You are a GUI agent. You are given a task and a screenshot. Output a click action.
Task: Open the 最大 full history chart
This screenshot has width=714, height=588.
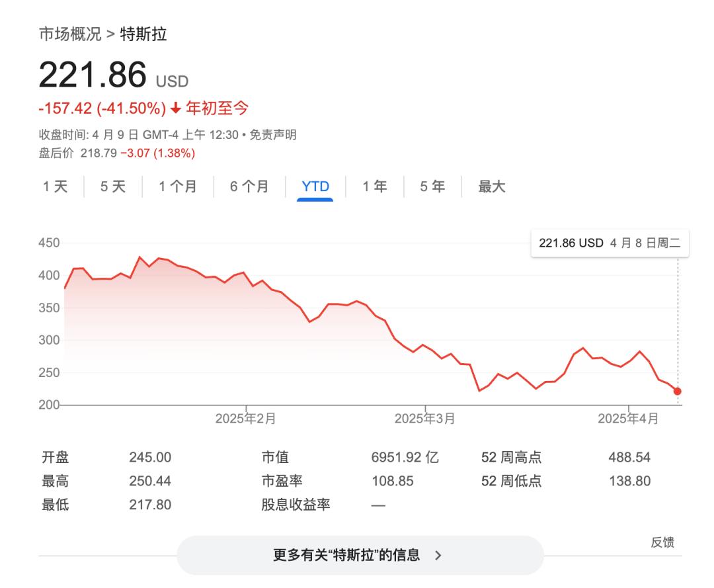pyautogui.click(x=489, y=187)
